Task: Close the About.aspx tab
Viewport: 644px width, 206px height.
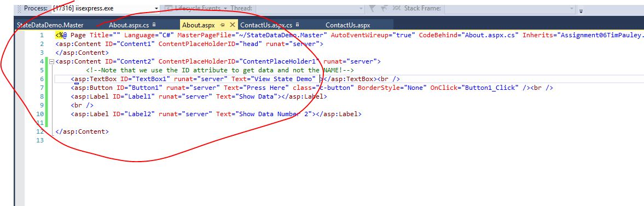Action: (x=232, y=25)
